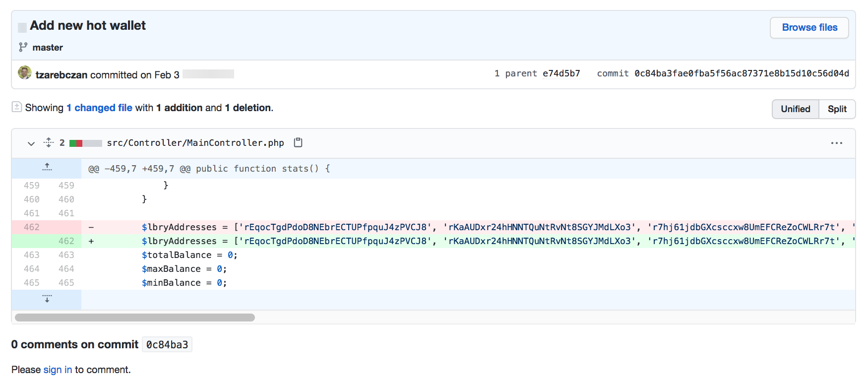Click the diffstat bar next to 2

85,143
